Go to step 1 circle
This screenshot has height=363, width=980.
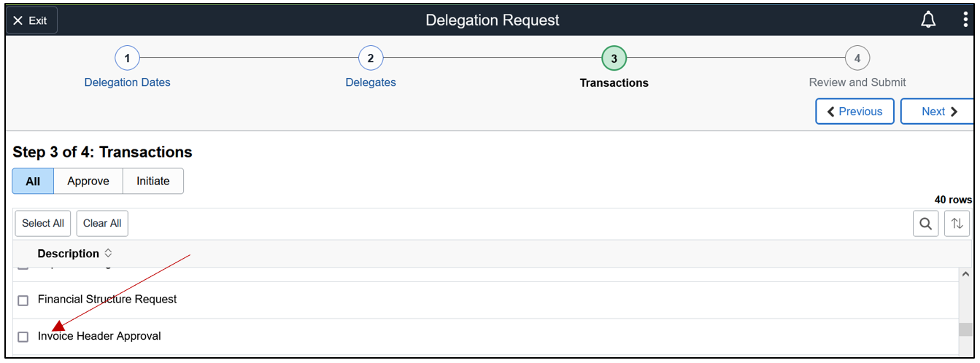[127, 58]
